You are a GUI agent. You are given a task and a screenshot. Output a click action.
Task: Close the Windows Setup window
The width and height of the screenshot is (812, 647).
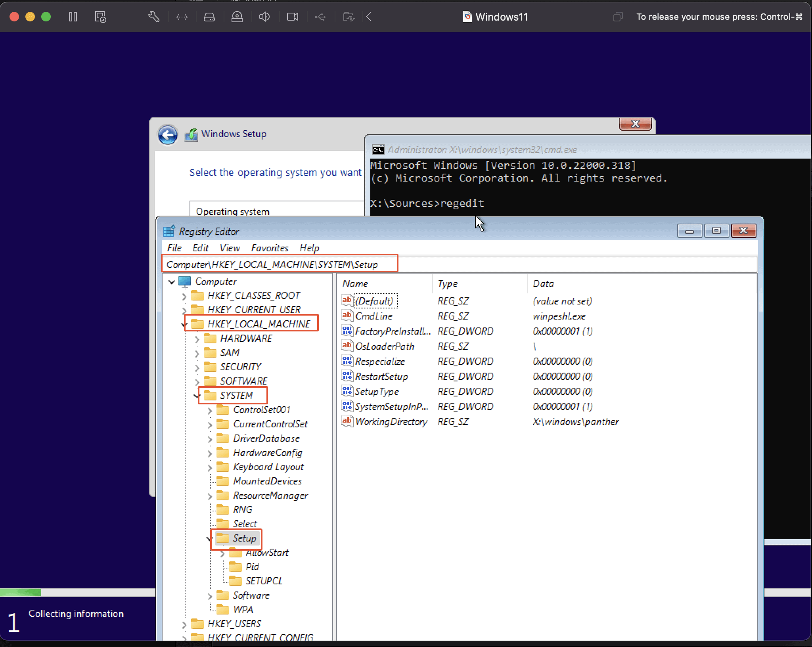tap(636, 124)
